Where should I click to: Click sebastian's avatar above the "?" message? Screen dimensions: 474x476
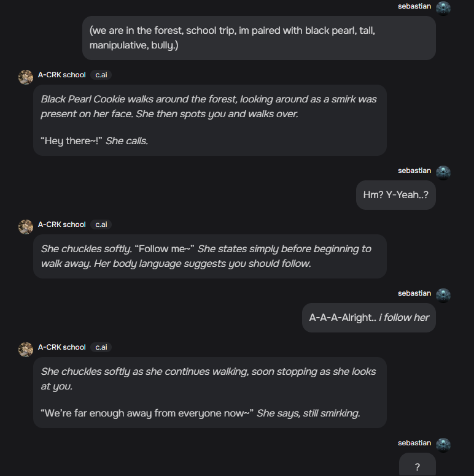pos(443,444)
